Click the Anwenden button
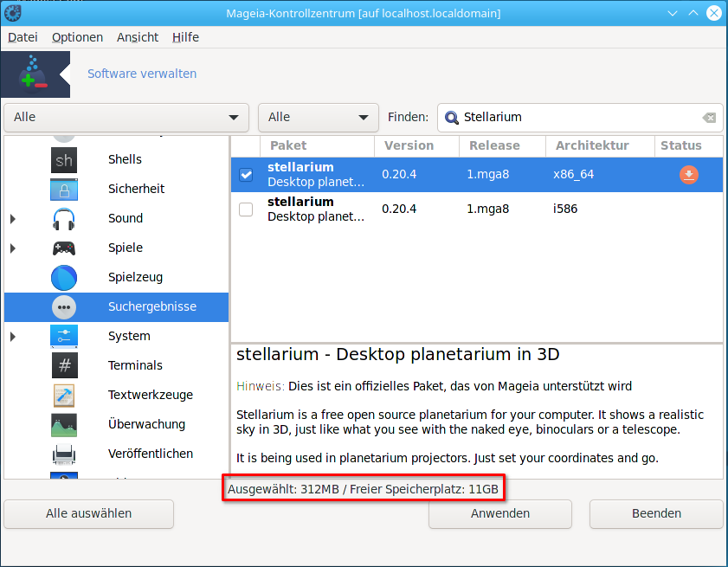This screenshot has width=728, height=567. (500, 513)
